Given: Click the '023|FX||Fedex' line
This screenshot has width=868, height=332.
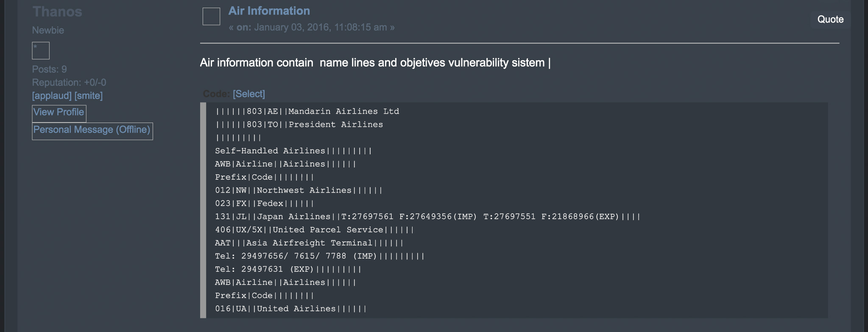Looking at the screenshot, I should [x=265, y=204].
